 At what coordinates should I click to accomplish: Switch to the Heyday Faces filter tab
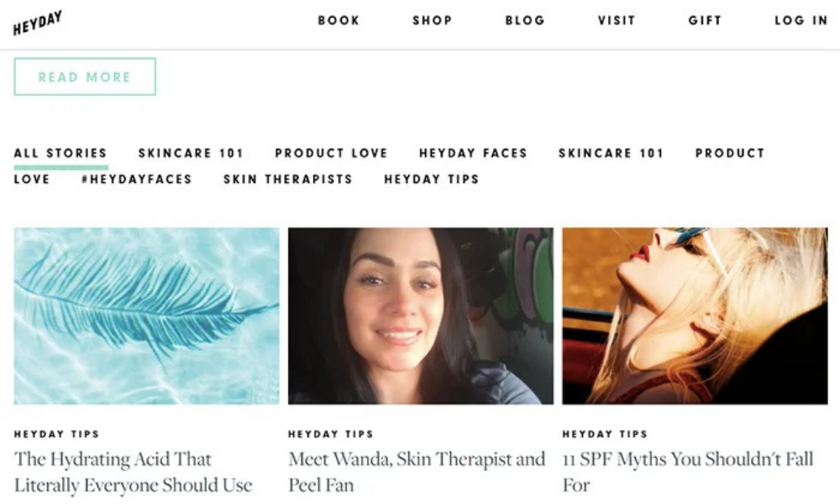pos(473,153)
